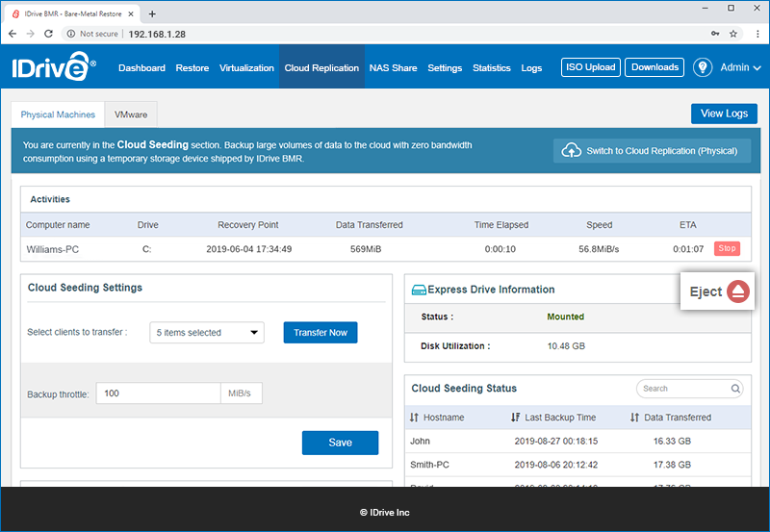Click the 569MiB data transferred value
The height and width of the screenshot is (532, 770).
(x=366, y=249)
